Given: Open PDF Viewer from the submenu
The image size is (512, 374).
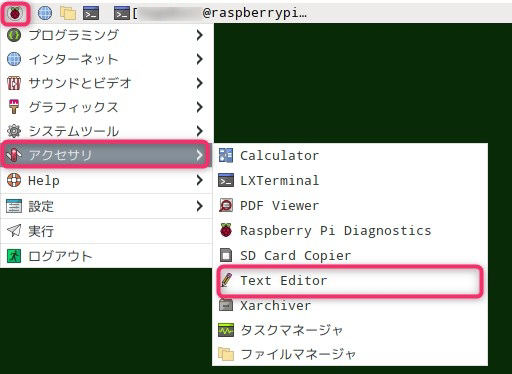Looking at the screenshot, I should click(x=350, y=205).
